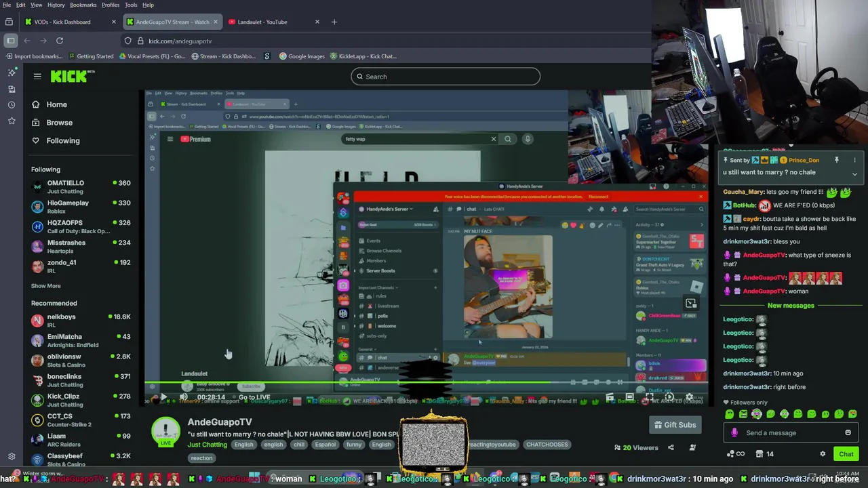The height and width of the screenshot is (488, 868).
Task: Toggle play/pause on the stream player
Action: pos(163,397)
